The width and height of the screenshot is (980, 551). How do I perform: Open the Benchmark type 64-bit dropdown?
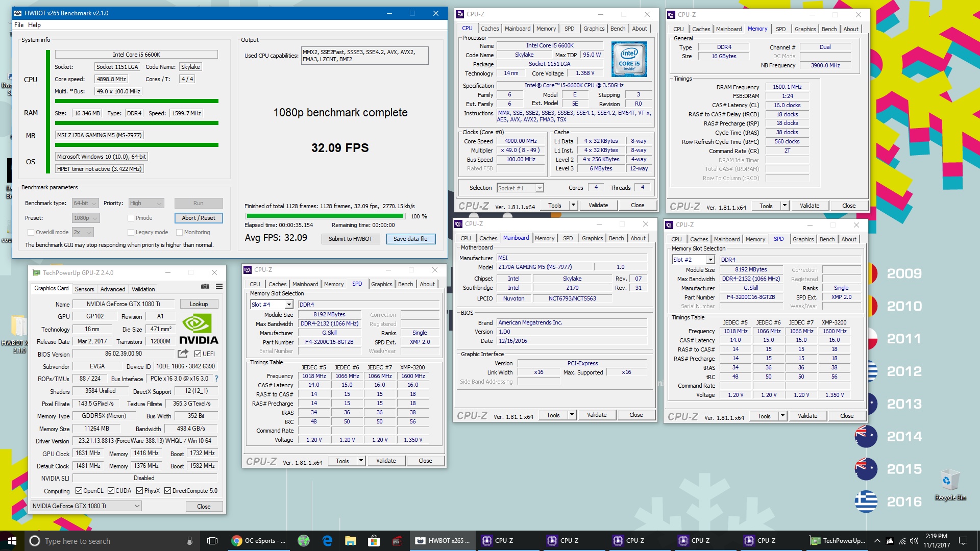[85, 203]
